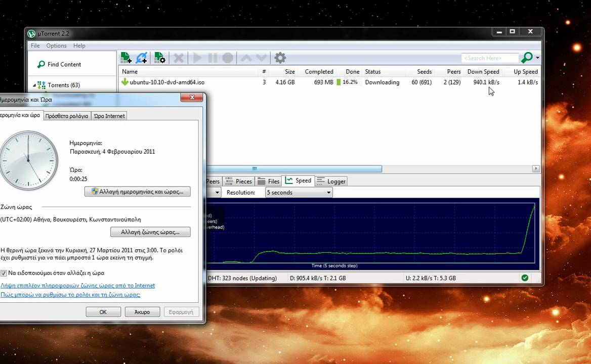This screenshot has width=591, height=364.
Task: Click download speed status D: 905.4 kB/s
Action: (x=318, y=278)
